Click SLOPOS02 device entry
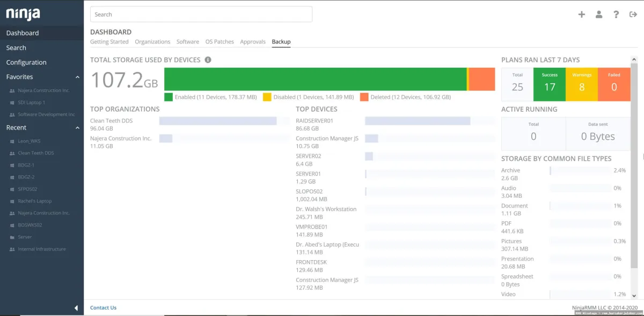The image size is (644, 316). 309,191
